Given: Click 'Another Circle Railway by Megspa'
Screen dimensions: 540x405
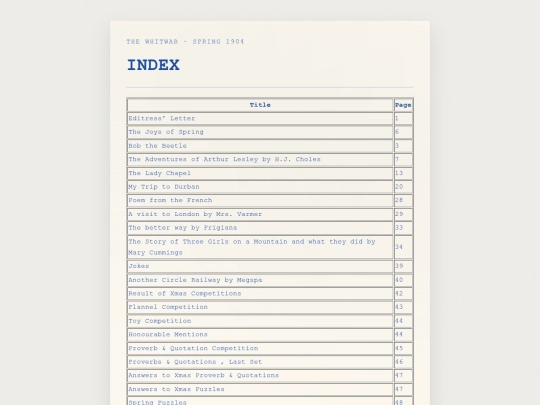Looking at the screenshot, I should click(260, 280).
